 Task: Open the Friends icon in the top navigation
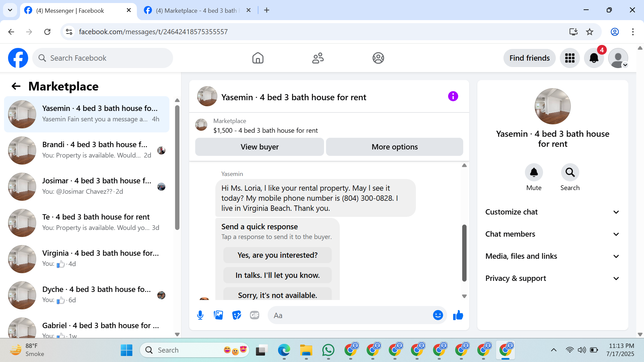tap(318, 58)
